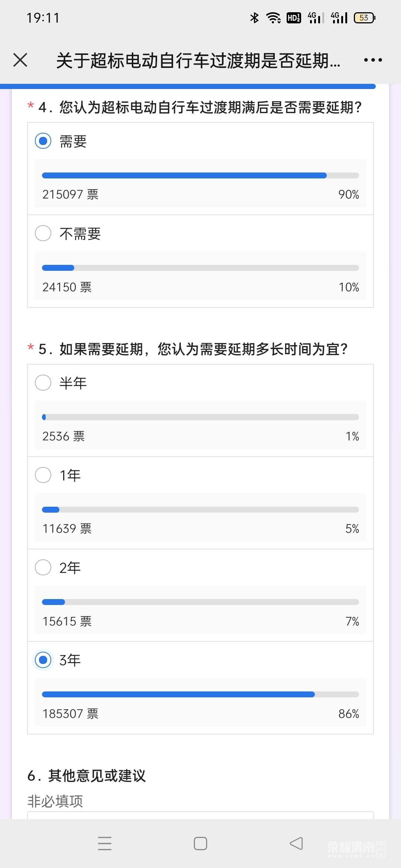Tap the clock time in status bar
Image resolution: width=401 pixels, height=868 pixels.
[43, 18]
